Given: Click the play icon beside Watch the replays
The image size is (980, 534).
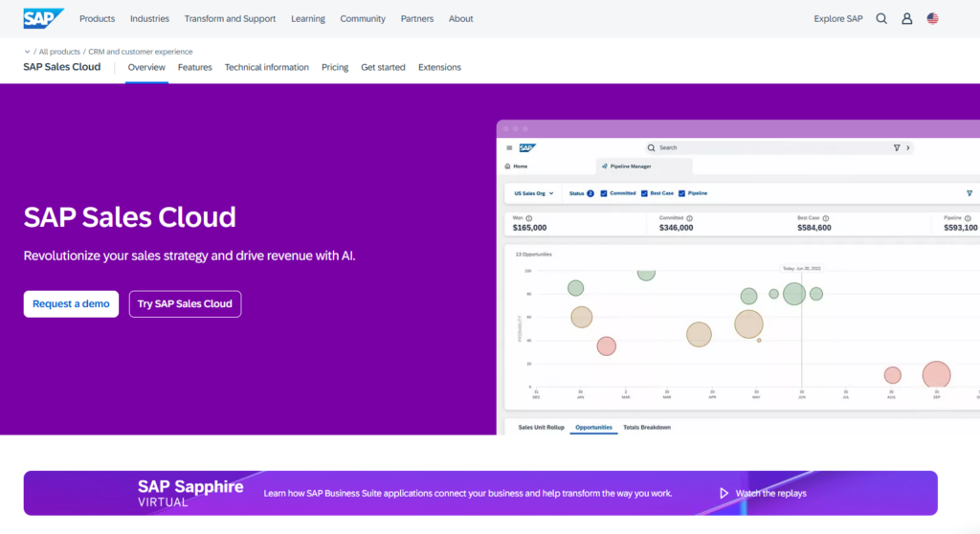Looking at the screenshot, I should [724, 494].
